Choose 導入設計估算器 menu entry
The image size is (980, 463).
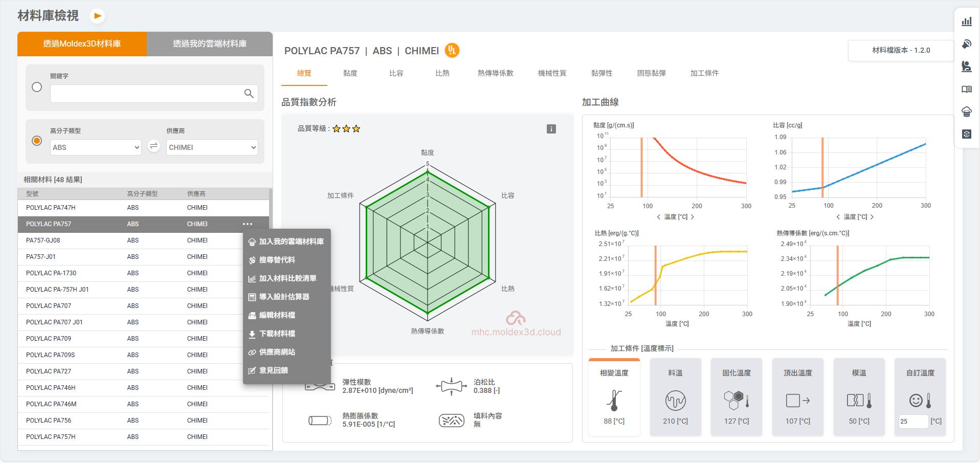click(x=287, y=297)
